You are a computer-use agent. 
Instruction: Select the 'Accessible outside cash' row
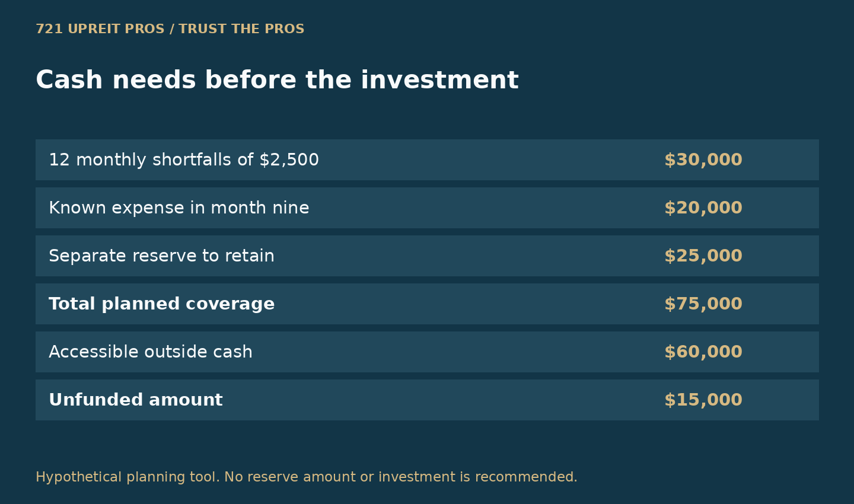click(427, 352)
